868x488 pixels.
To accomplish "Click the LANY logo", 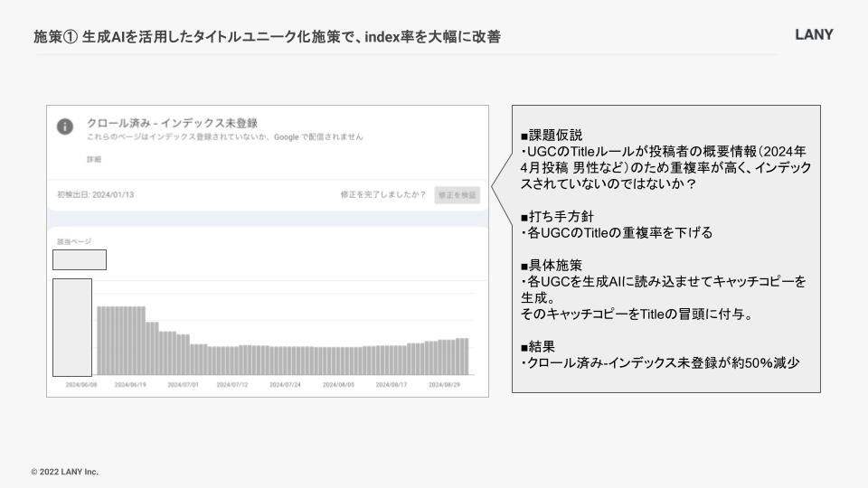I will [814, 35].
